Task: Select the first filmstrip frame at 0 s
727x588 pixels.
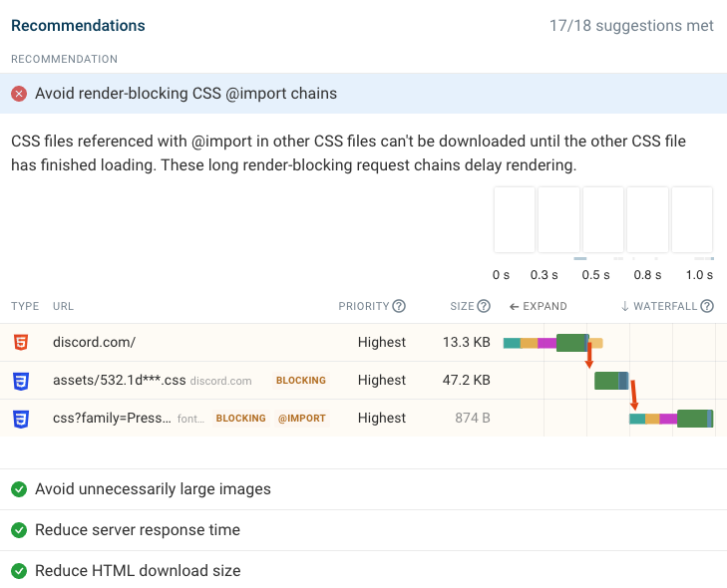Action: (x=515, y=219)
